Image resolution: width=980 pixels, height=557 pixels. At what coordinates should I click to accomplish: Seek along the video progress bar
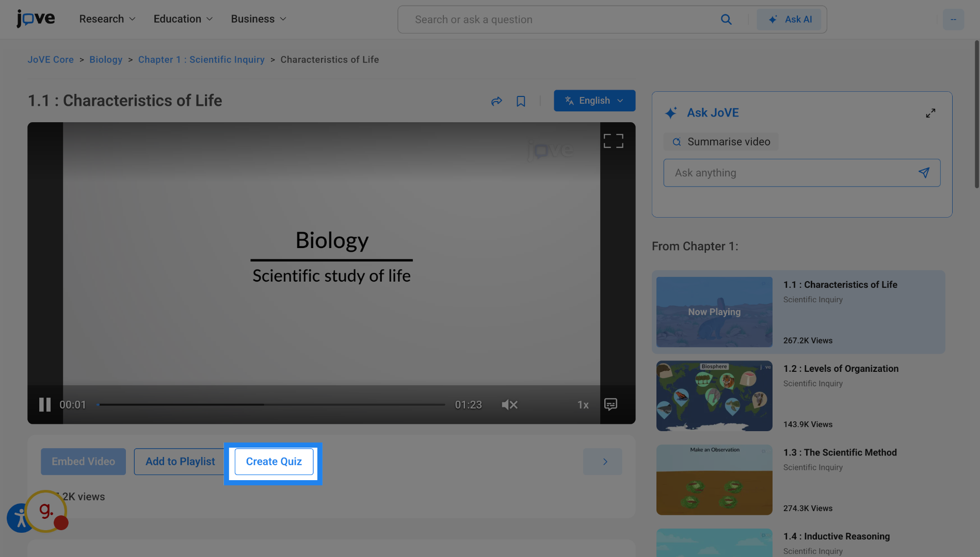coord(272,404)
